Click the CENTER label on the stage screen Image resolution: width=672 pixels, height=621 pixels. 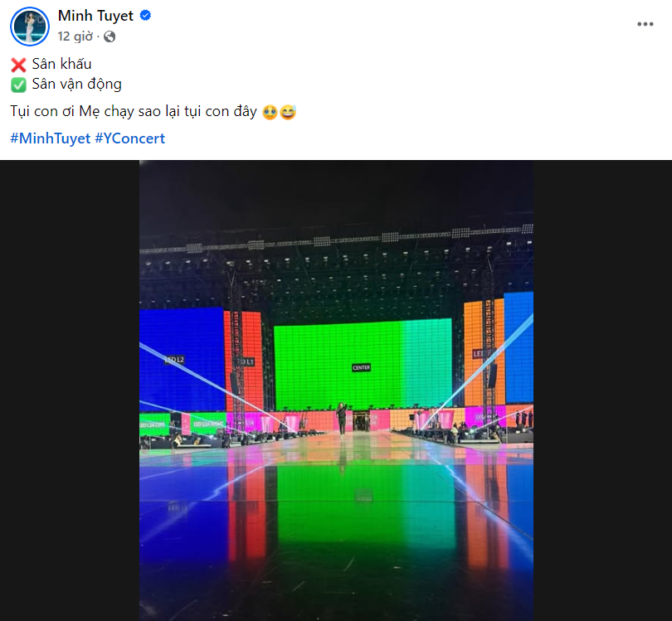point(361,367)
